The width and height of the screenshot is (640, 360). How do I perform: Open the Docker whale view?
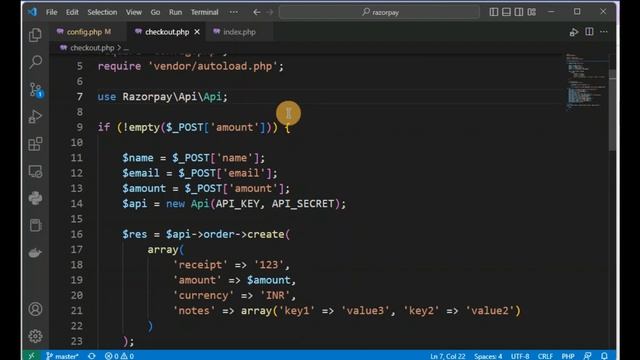(36, 253)
